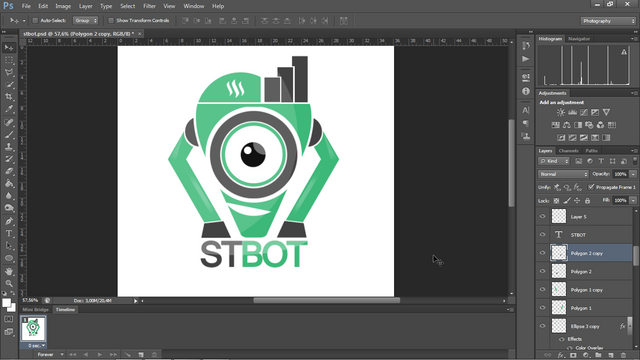Hide the Polygon 1 layer

coord(542,308)
